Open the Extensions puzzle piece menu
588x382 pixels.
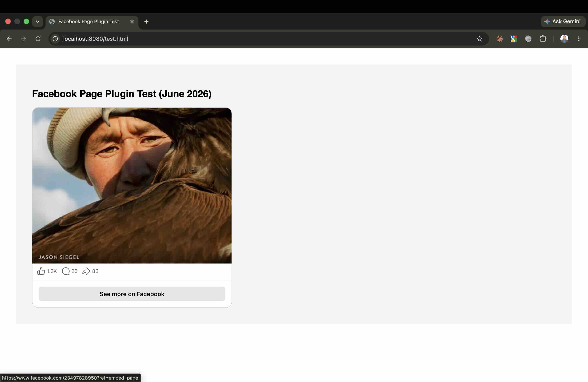tap(543, 39)
